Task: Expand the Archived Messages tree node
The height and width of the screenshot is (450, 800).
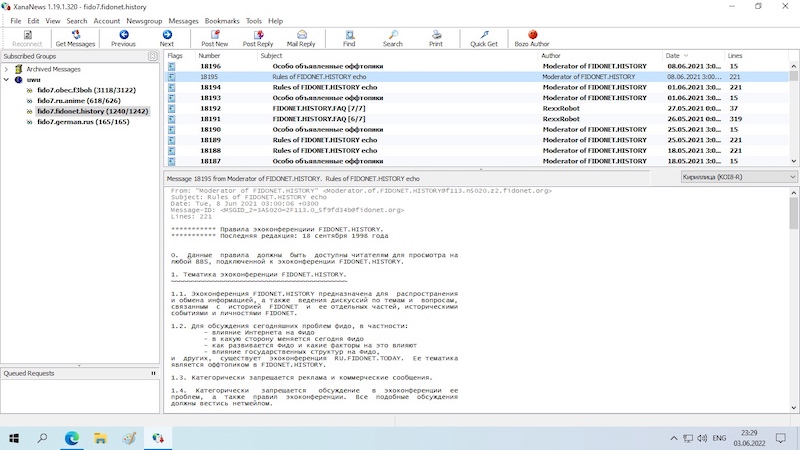Action: pos(7,69)
